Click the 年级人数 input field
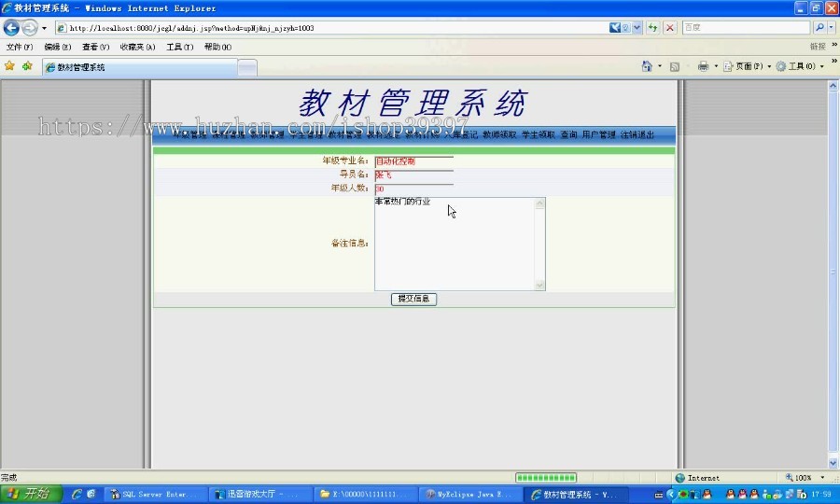Viewport: 840px width, 504px height. pyautogui.click(x=414, y=189)
